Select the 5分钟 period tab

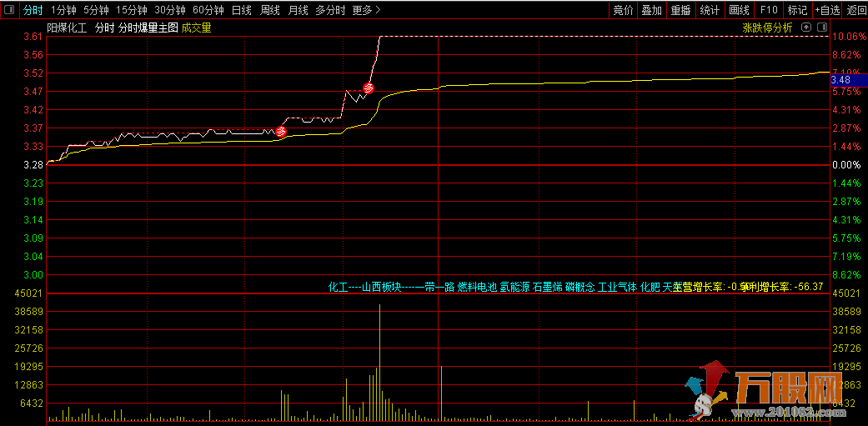(97, 10)
